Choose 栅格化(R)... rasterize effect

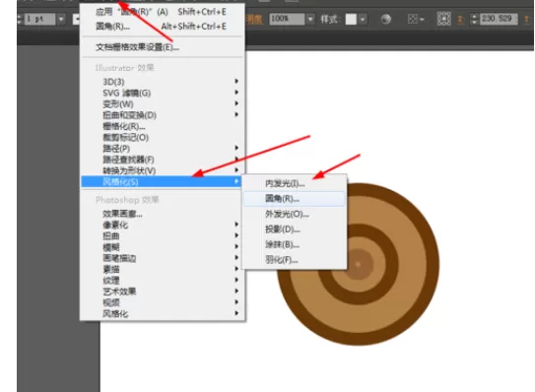point(163,126)
